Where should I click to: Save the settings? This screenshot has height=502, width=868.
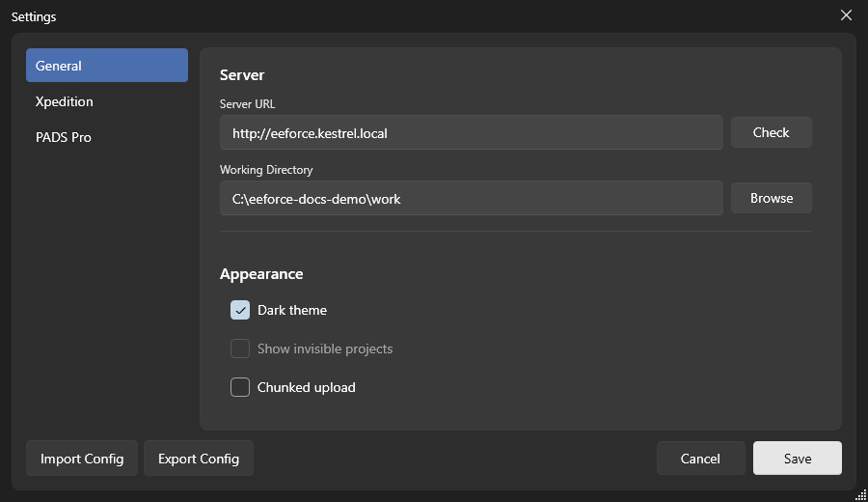click(798, 459)
